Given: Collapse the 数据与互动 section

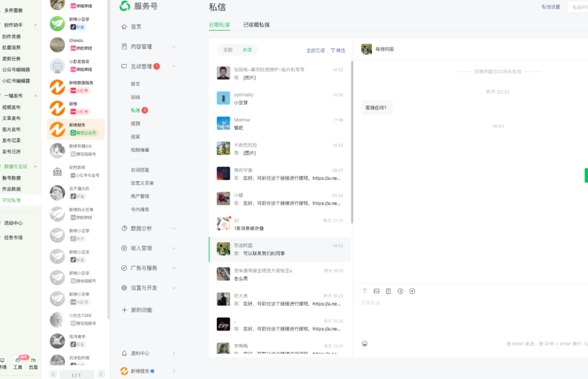Looking at the screenshot, I should click(35, 167).
